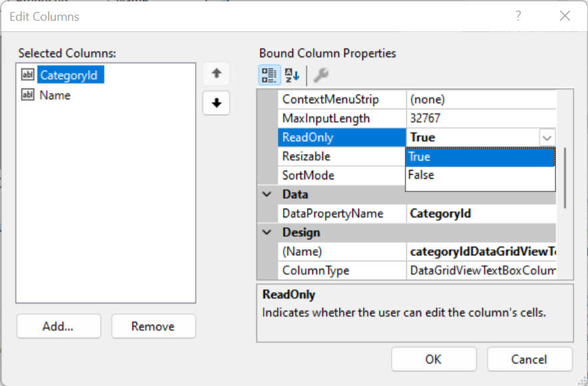
Task: Click the dialog Help question mark
Action: coord(518,15)
